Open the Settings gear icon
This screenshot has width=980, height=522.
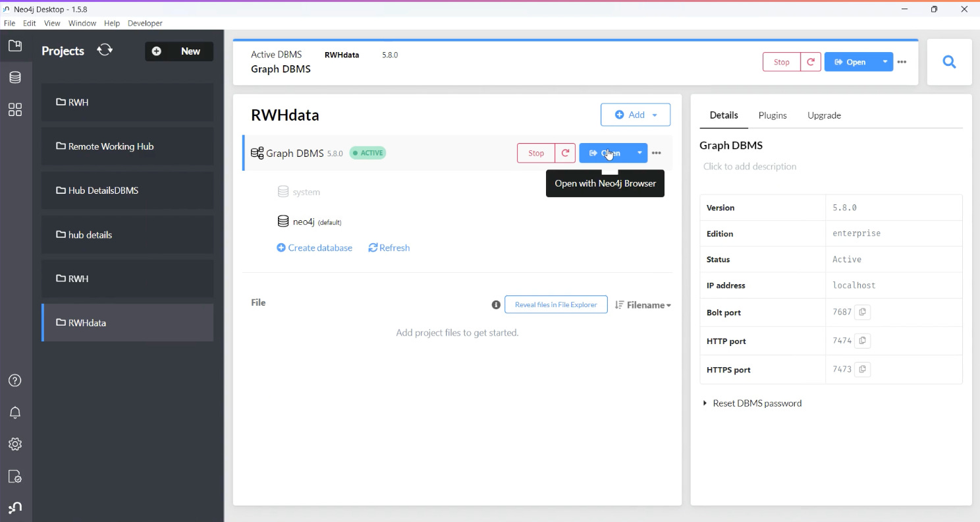tap(15, 444)
